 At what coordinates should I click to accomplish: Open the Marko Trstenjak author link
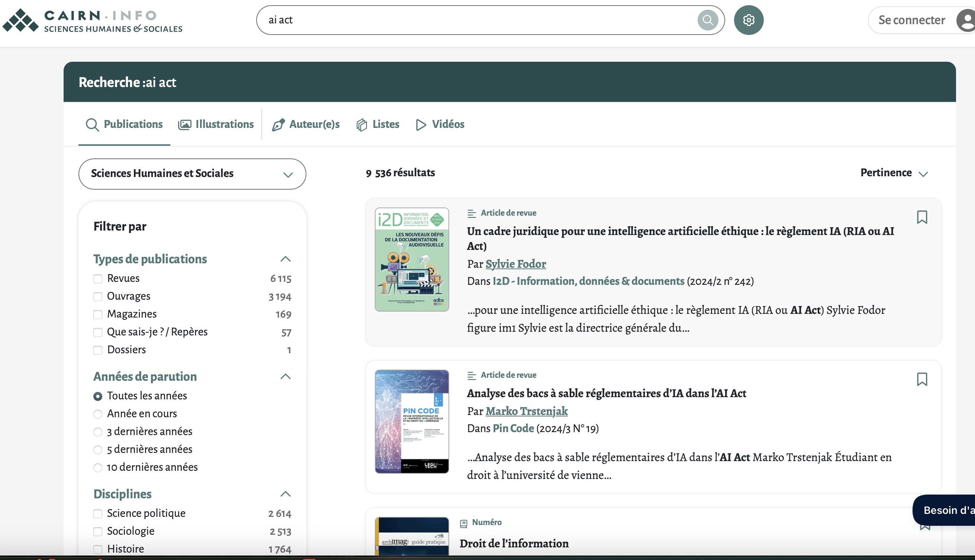pos(527,411)
